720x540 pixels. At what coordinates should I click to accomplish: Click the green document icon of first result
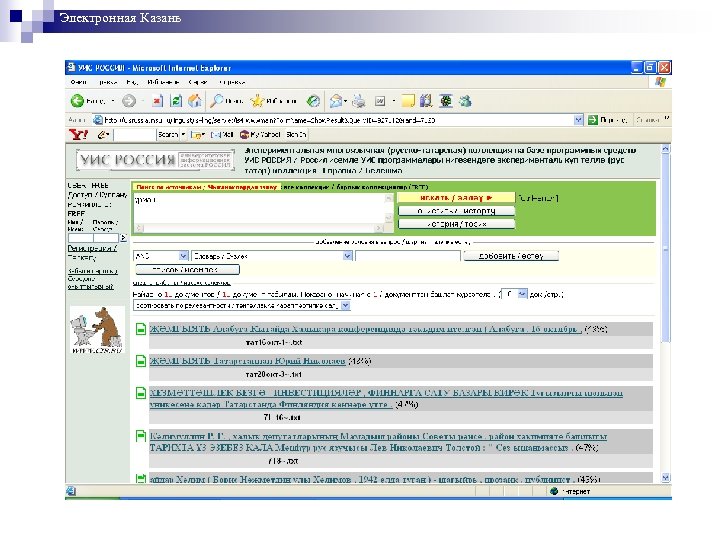[x=141, y=329]
